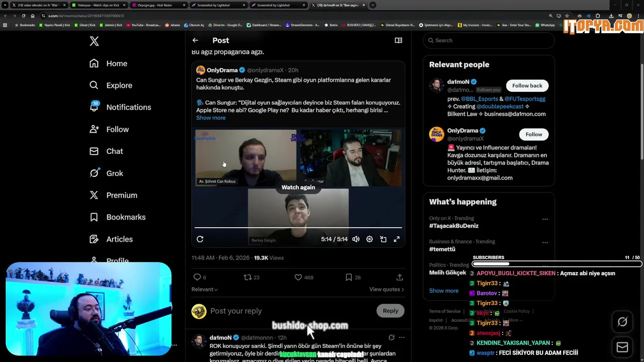Image resolution: width=644 pixels, height=362 pixels.
Task: Open more options for #temettü trend
Action: pos(545,242)
